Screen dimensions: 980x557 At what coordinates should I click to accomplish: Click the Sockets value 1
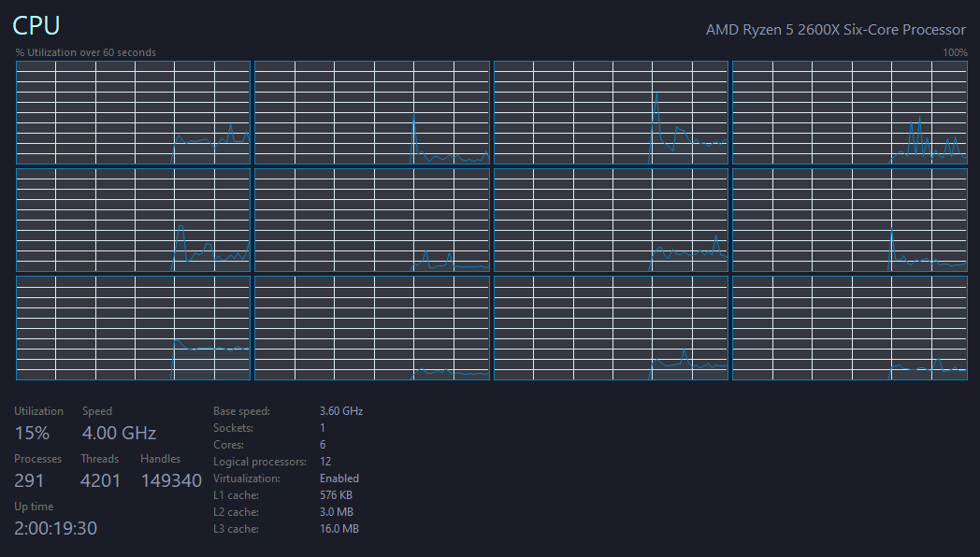pyautogui.click(x=323, y=428)
